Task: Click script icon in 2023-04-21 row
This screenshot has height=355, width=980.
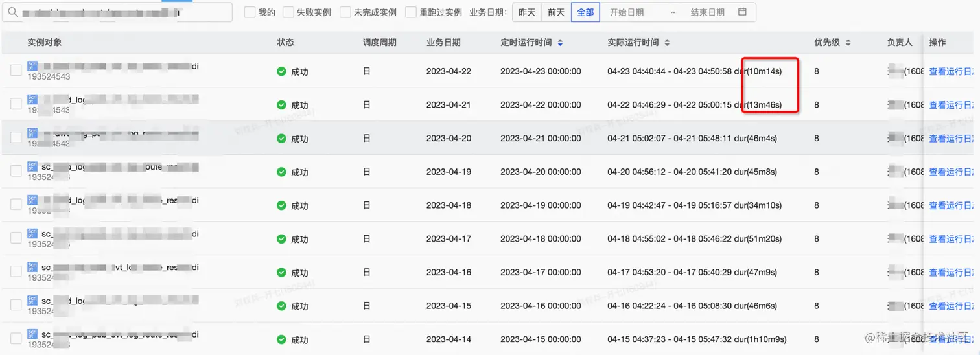Action: pyautogui.click(x=32, y=99)
